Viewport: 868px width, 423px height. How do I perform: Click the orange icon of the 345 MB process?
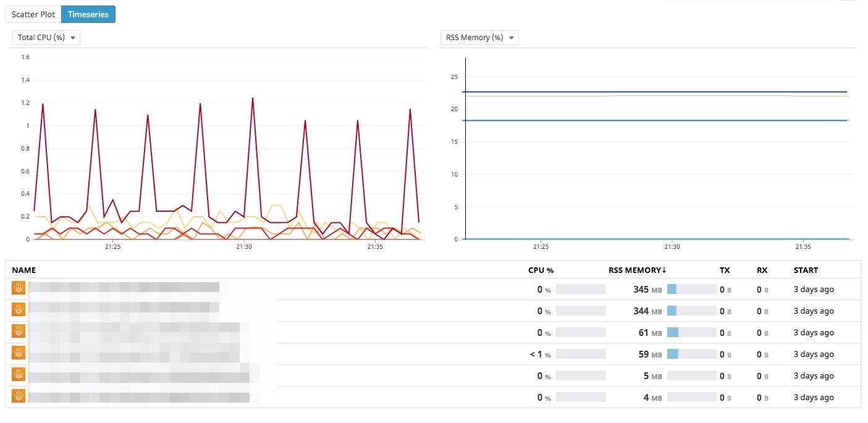tap(19, 288)
